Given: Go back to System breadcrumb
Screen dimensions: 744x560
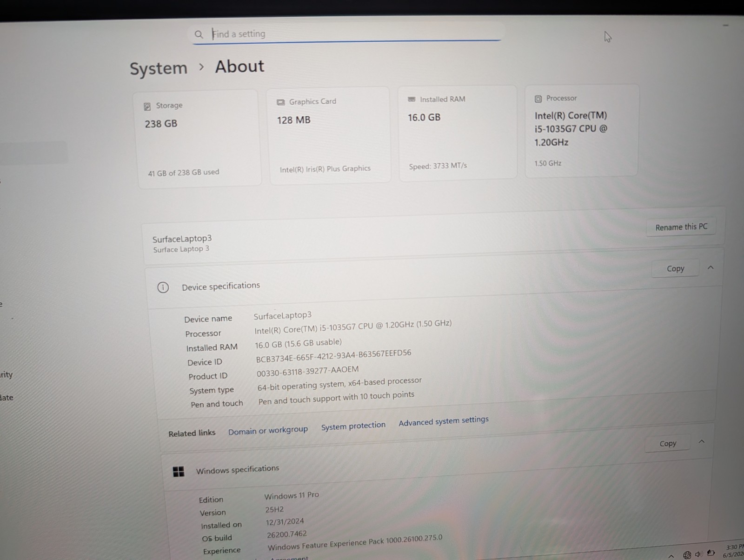Looking at the screenshot, I should [x=159, y=68].
